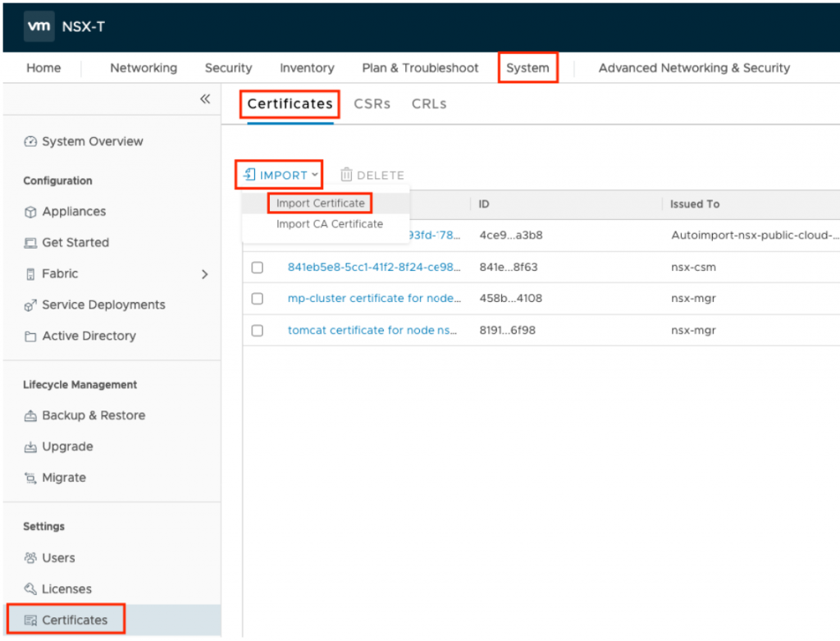Image resolution: width=840 pixels, height=641 pixels.
Task: Open mp-cluster certificate for node link
Action: coord(374,298)
